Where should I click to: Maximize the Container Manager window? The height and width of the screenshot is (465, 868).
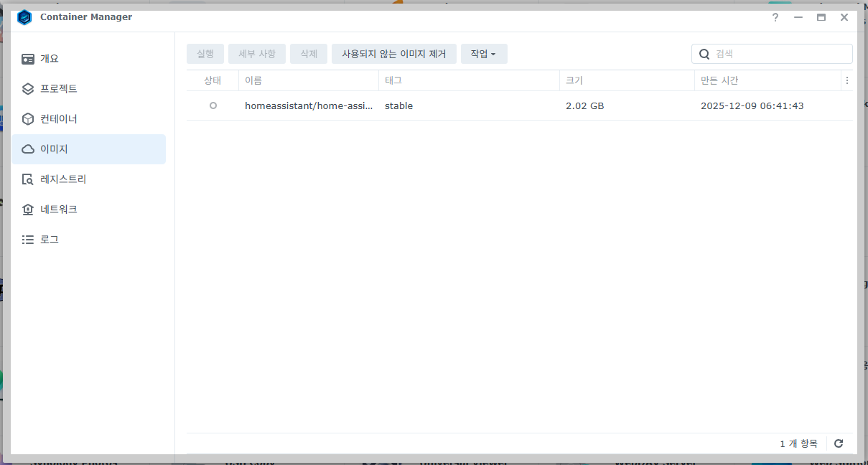[x=821, y=17]
